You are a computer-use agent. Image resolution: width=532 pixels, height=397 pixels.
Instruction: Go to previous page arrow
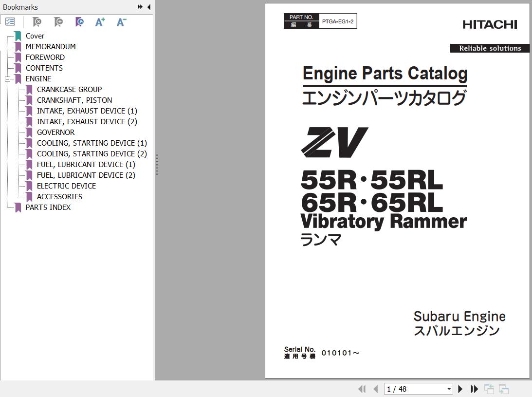pos(376,389)
